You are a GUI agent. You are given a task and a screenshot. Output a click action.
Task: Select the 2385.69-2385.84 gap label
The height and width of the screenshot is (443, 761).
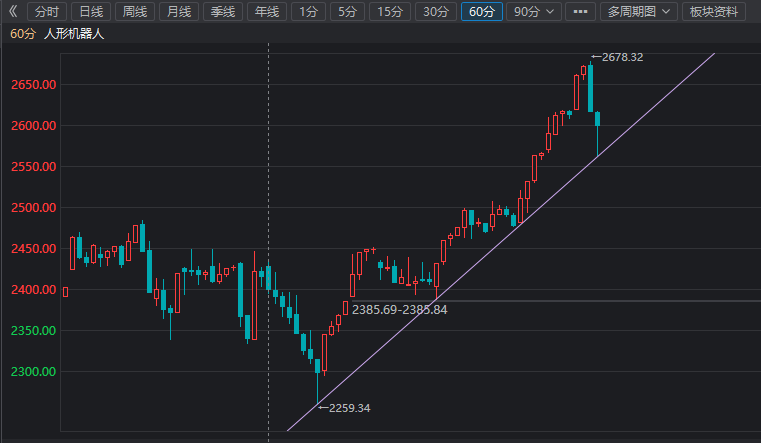point(399,311)
